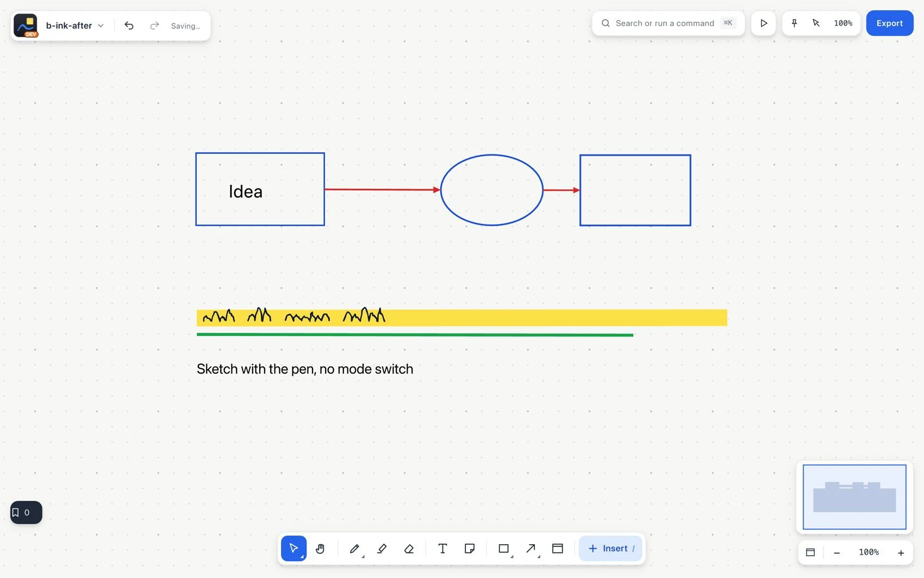Open the b-ink-after document dropdown
This screenshot has height=578, width=924.
coord(75,26)
